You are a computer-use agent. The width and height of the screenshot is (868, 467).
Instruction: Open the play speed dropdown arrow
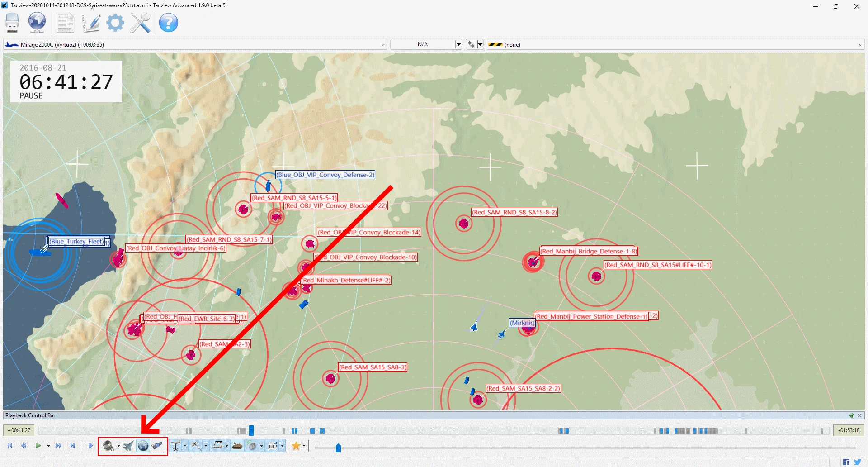pyautogui.click(x=48, y=446)
